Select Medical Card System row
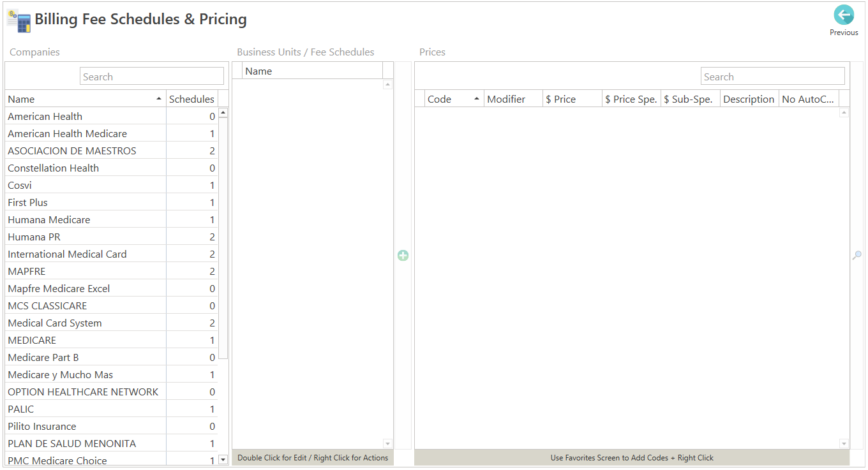Viewport: 868px width, 470px height. point(111,323)
